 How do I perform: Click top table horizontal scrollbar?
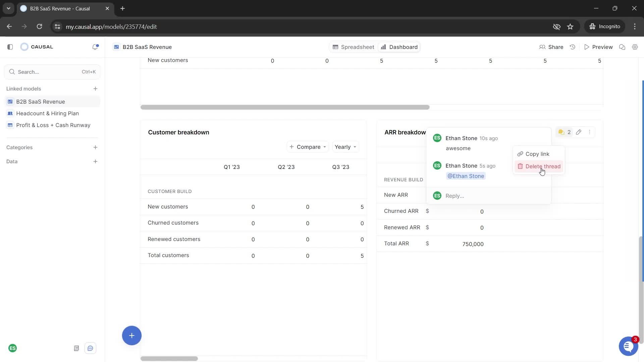[x=285, y=107]
